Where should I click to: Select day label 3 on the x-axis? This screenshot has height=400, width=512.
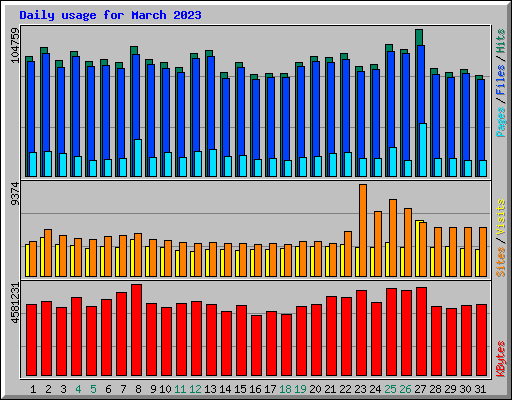63,389
